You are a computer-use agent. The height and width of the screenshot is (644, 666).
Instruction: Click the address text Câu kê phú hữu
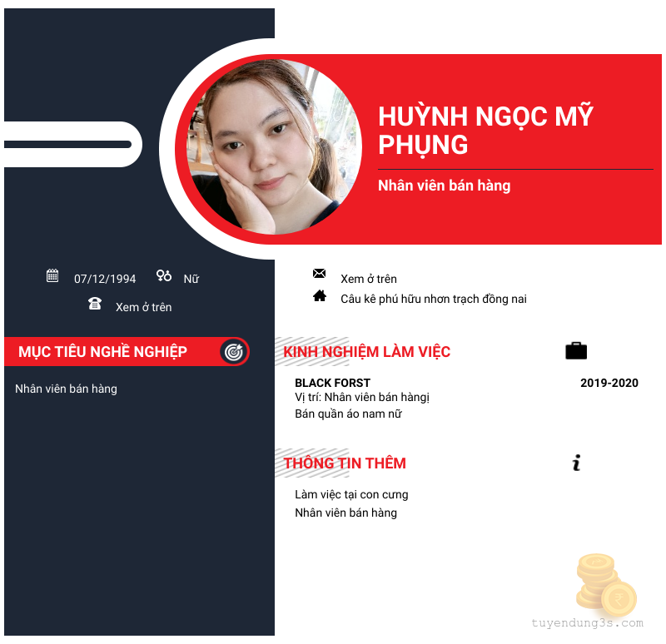click(x=433, y=299)
